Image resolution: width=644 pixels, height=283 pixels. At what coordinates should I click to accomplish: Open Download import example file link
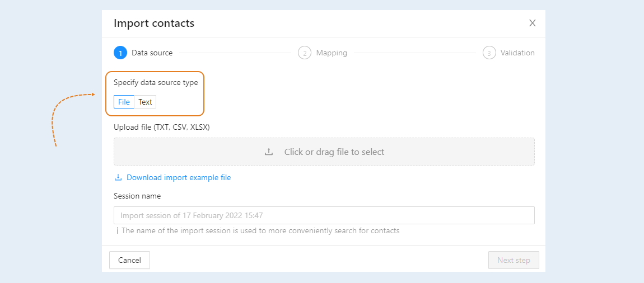pyautogui.click(x=179, y=178)
